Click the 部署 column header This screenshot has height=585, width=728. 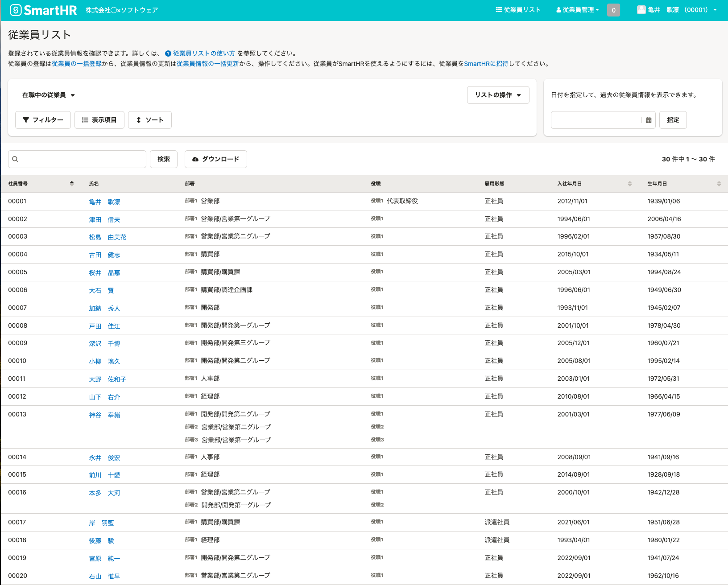click(x=190, y=184)
